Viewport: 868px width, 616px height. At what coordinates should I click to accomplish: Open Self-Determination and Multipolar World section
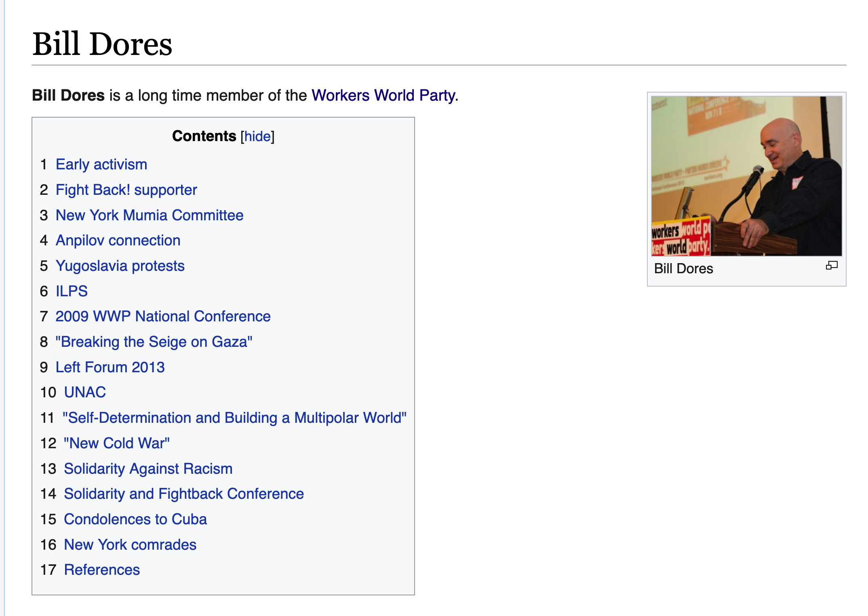coord(234,418)
